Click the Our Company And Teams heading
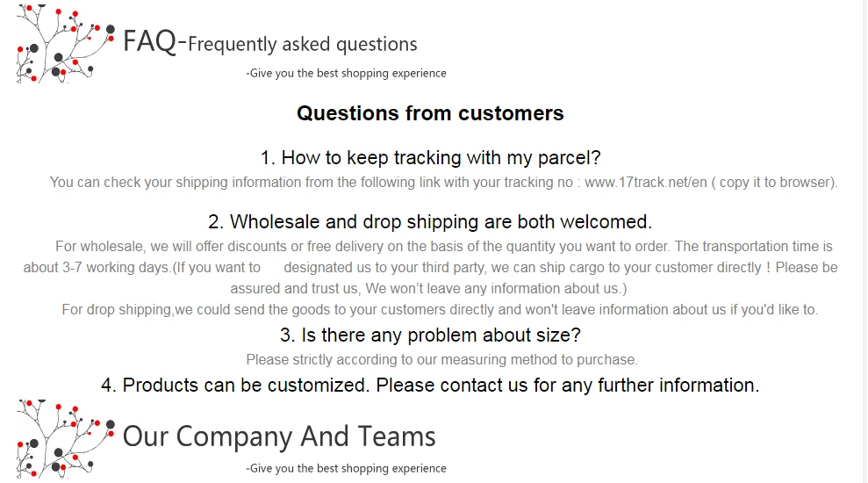The image size is (868, 483). click(x=279, y=436)
